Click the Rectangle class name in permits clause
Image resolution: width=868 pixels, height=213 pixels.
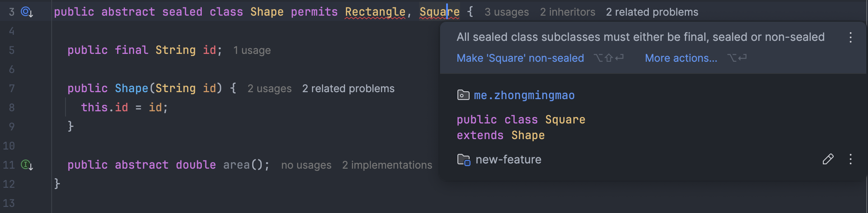[x=375, y=12]
